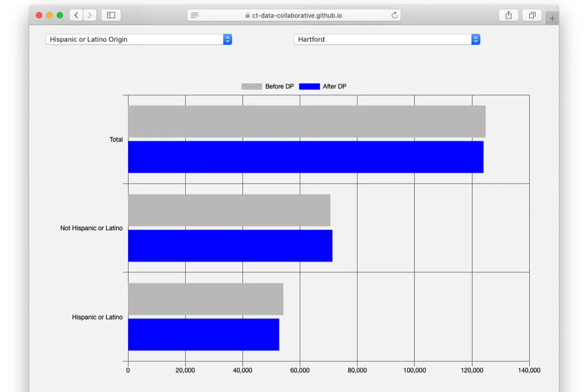588x392 pixels.
Task: Click the Reader view icon in the address bar
Action: (x=194, y=15)
